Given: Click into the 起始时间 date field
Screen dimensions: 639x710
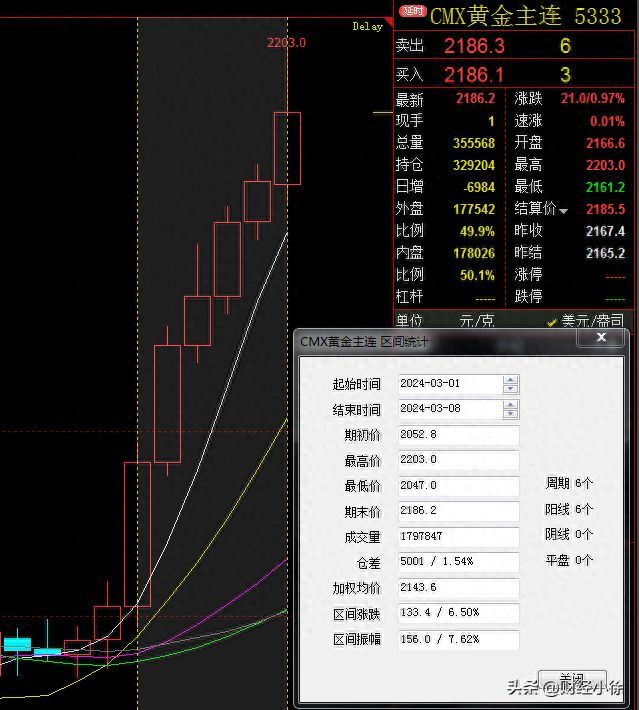Looking at the screenshot, I should 449,384.
